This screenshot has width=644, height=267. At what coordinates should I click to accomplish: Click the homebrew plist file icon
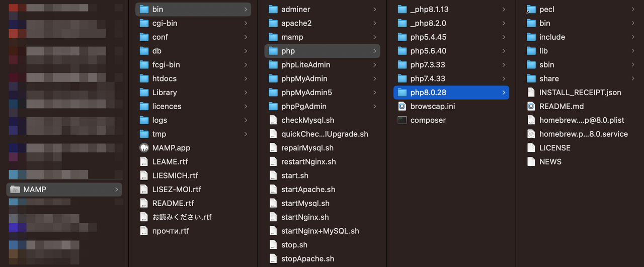pos(531,120)
